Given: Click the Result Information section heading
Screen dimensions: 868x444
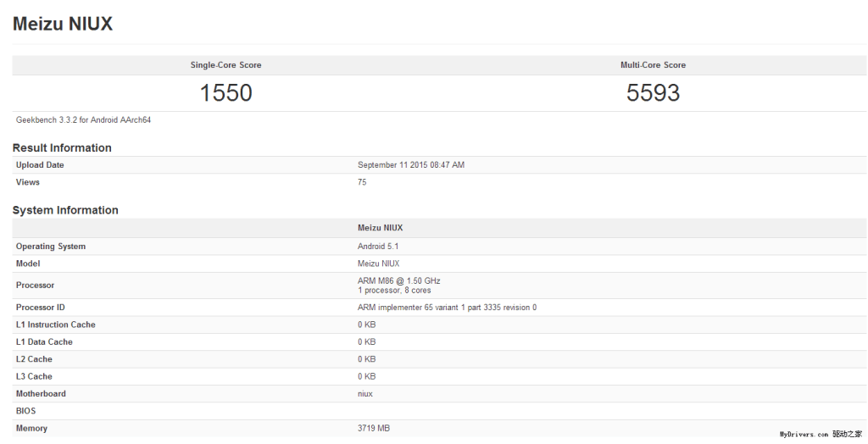Looking at the screenshot, I should (x=62, y=147).
